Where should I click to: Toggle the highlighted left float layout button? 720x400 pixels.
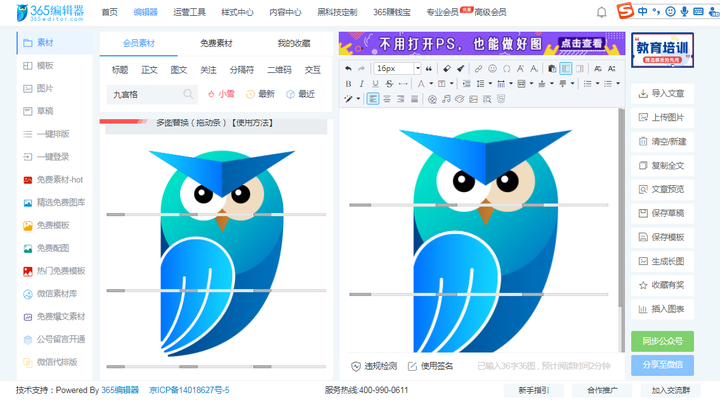click(566, 69)
